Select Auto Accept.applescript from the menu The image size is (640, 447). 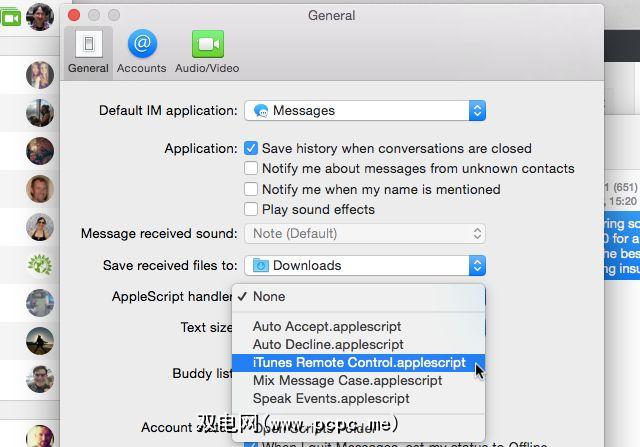click(358, 327)
